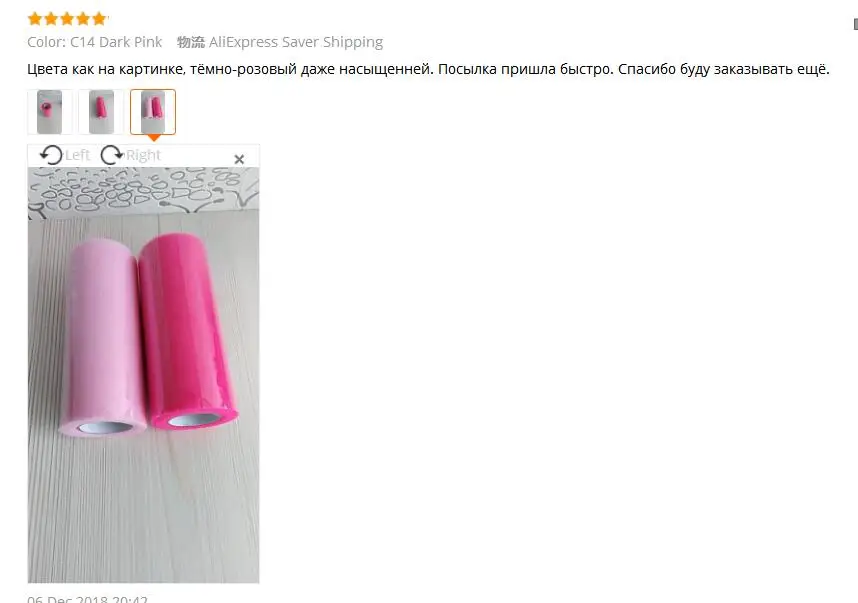Click the orange pointer triangle below the thumbnail
This screenshot has width=858, height=603.
[x=154, y=138]
